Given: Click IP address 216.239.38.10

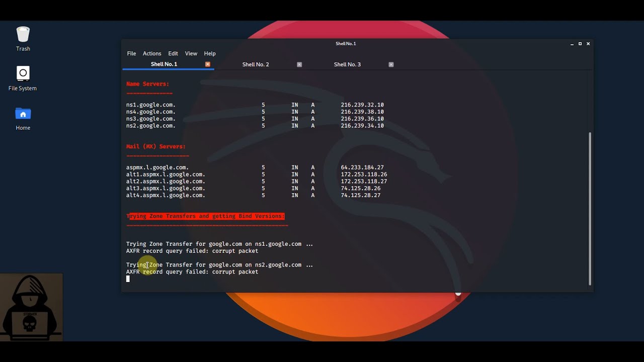Looking at the screenshot, I should pos(362,112).
